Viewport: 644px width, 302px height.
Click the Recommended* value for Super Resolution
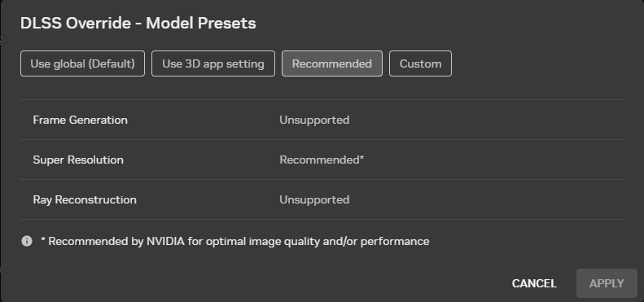(322, 160)
